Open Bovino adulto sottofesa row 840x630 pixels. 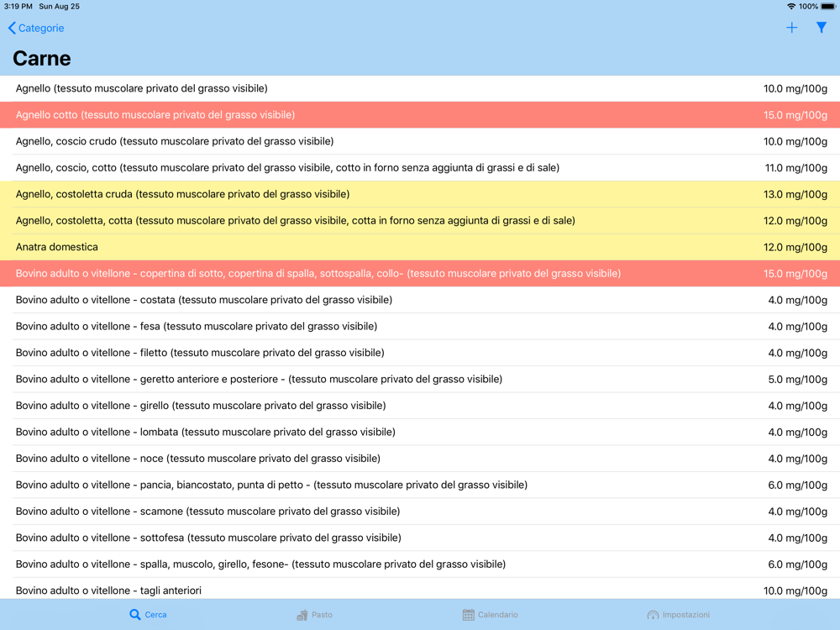420,538
